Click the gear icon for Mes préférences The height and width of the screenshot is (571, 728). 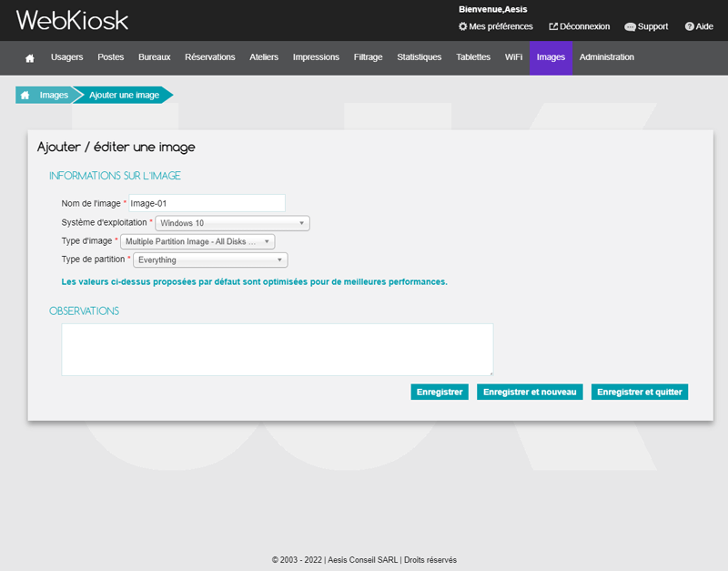coord(462,26)
